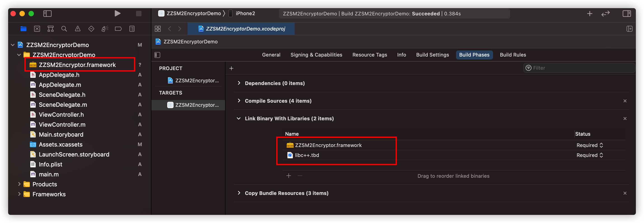644x223 pixels.
Task: Open AppDelegate.h file
Action: point(59,75)
